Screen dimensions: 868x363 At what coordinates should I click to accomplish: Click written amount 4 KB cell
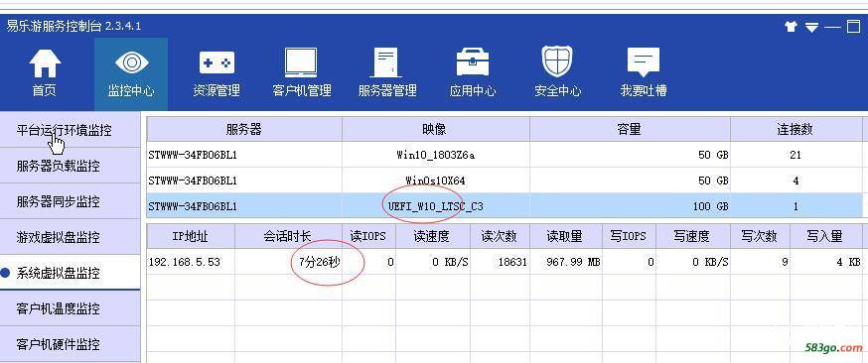tap(825, 262)
